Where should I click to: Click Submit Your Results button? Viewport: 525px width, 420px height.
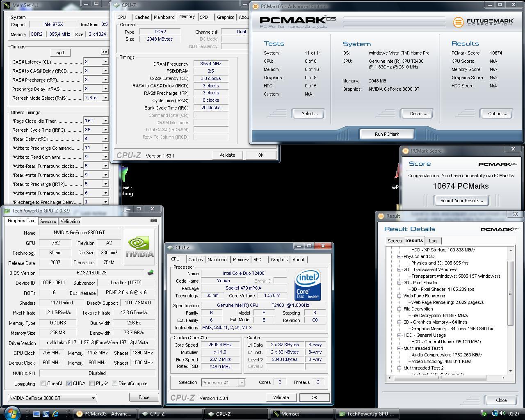click(x=461, y=201)
